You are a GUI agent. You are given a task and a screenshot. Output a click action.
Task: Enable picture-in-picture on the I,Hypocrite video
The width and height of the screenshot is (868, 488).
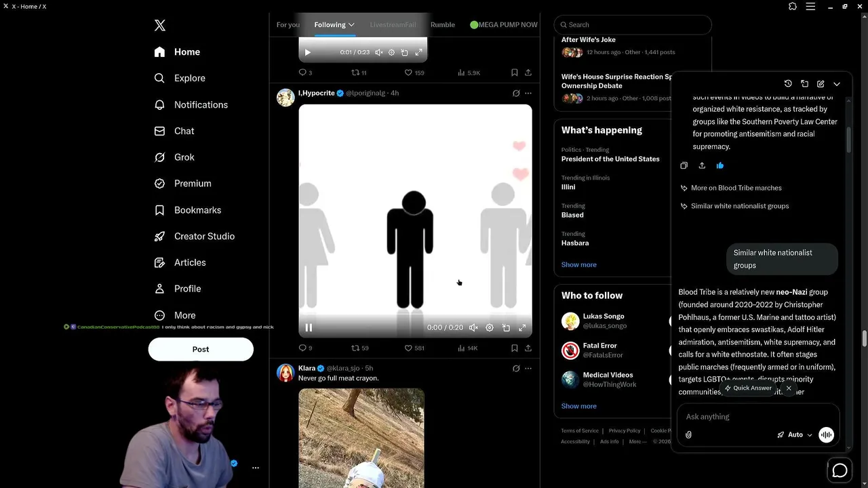pyautogui.click(x=506, y=327)
